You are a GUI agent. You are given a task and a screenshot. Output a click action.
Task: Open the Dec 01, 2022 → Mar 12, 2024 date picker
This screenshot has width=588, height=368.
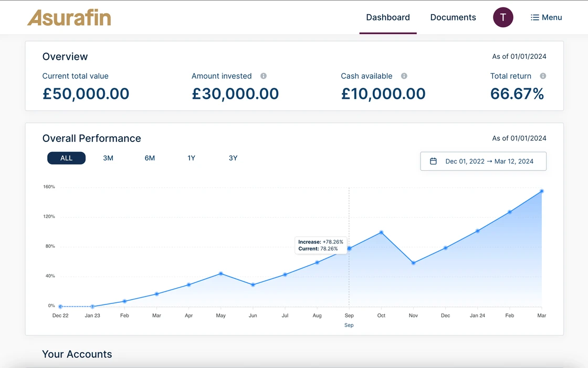(x=483, y=161)
